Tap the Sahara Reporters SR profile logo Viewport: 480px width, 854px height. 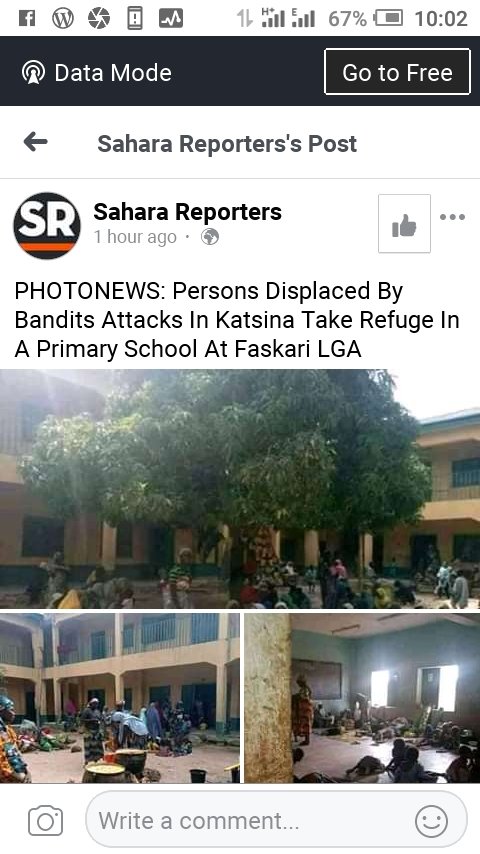[47, 225]
